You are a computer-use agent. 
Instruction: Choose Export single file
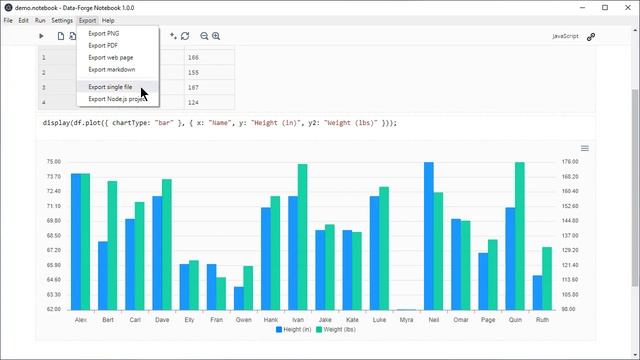[118, 87]
